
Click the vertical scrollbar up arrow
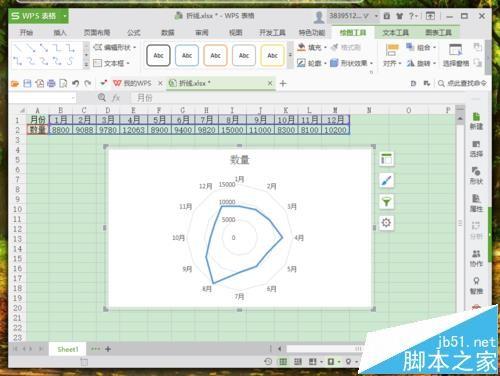pos(460,118)
